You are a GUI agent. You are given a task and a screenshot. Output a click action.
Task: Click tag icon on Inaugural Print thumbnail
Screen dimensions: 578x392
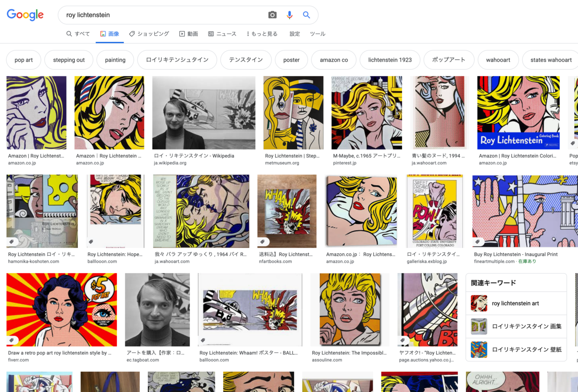(478, 242)
